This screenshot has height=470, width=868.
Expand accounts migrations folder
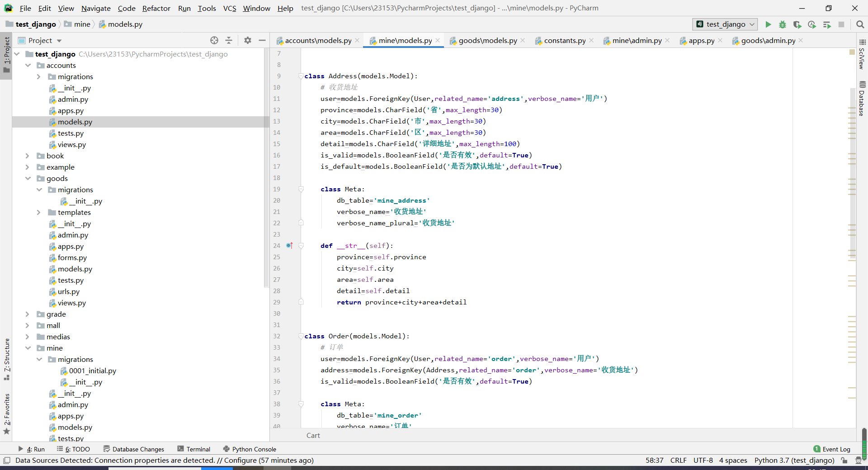coord(39,76)
